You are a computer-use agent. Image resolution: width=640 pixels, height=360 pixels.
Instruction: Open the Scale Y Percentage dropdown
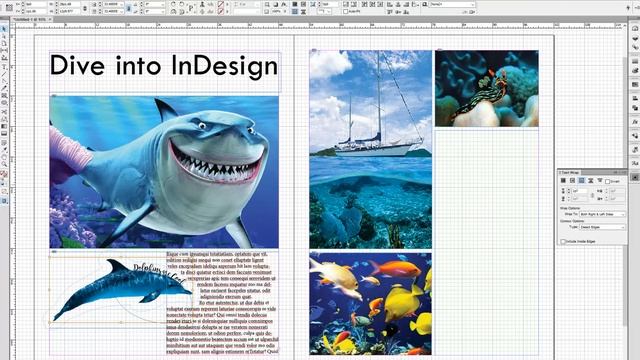(122, 11)
